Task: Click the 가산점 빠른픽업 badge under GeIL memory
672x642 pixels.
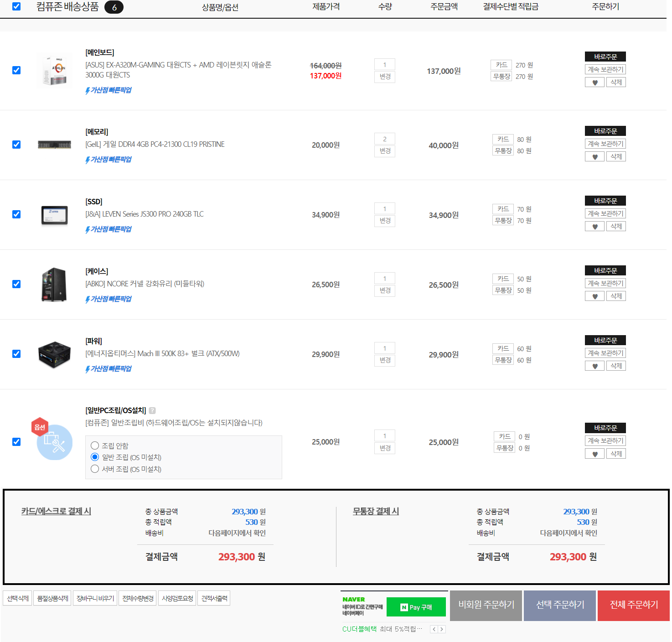Action: [x=109, y=160]
